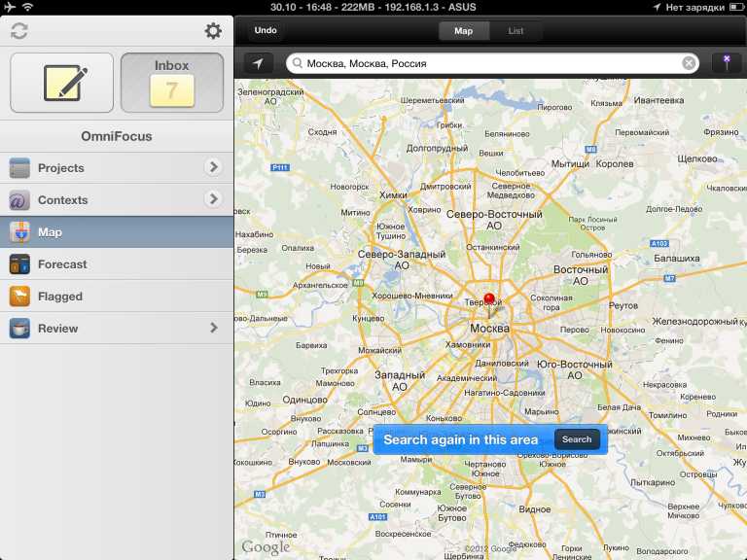Click the Undo button
This screenshot has height=560, width=747.
[x=266, y=30]
